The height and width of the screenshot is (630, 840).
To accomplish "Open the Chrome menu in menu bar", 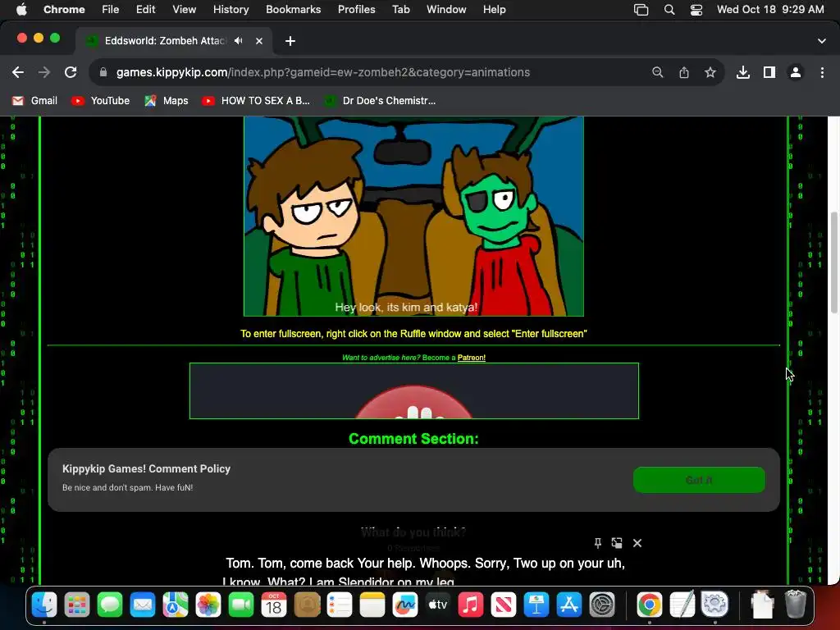I will [x=64, y=9].
